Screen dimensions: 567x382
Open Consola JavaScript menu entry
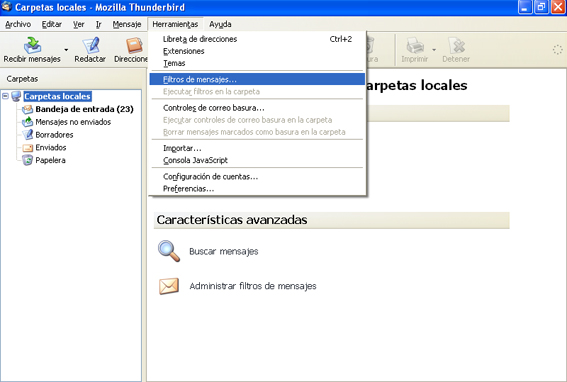tap(257, 160)
